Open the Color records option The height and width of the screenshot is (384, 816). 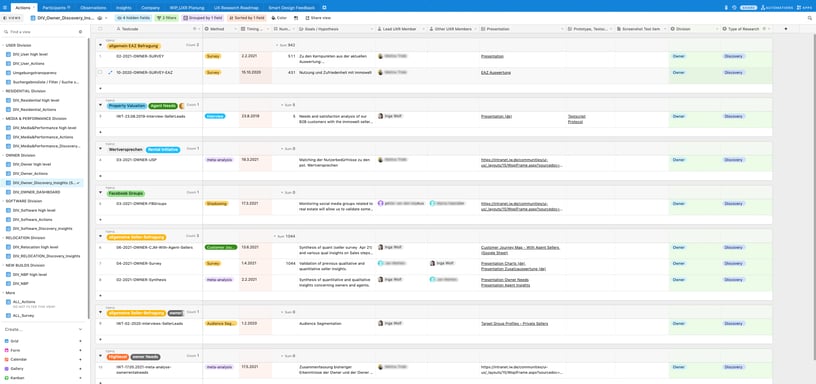tap(279, 18)
